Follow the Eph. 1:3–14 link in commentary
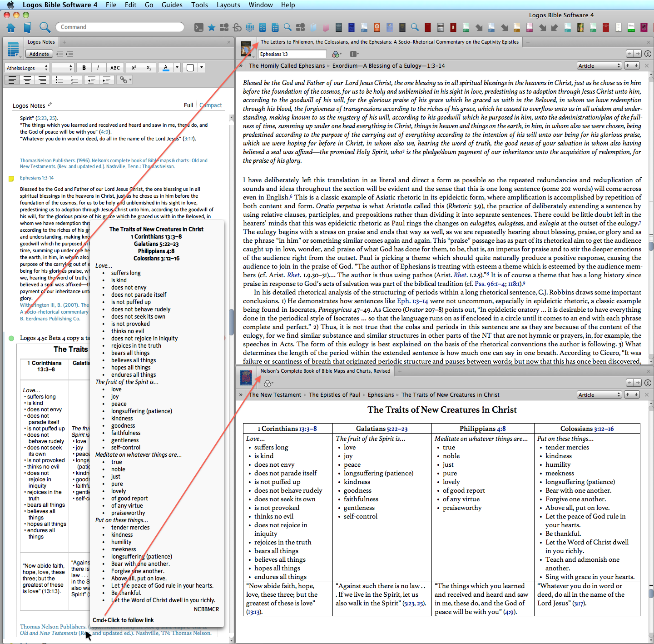The height and width of the screenshot is (644, 654). (x=412, y=301)
